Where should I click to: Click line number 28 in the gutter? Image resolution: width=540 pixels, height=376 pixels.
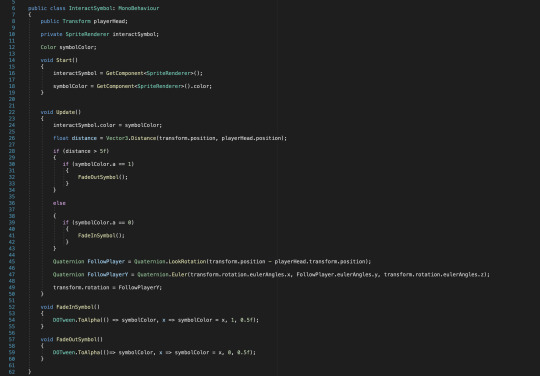coord(12,151)
